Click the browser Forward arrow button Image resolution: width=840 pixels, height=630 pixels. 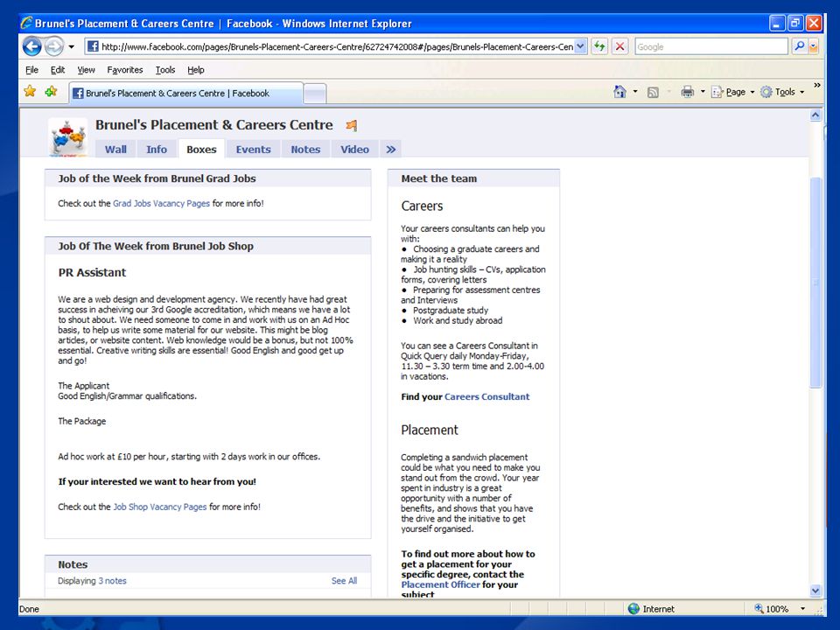point(53,46)
